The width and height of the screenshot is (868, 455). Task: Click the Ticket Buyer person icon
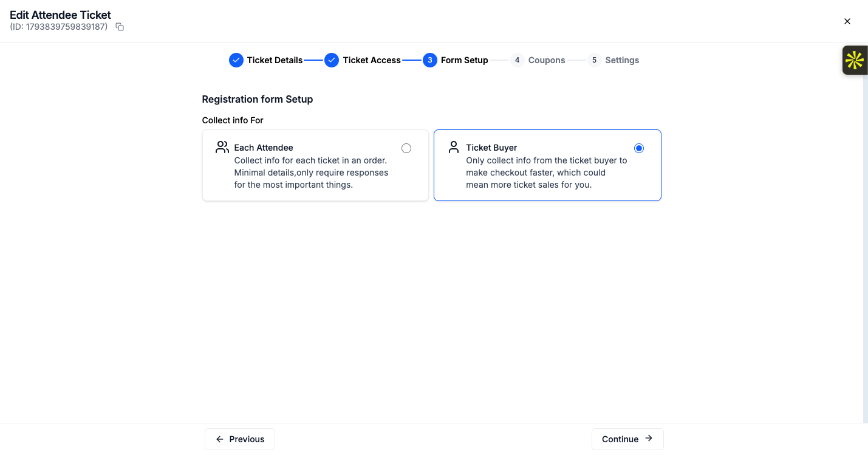(454, 148)
